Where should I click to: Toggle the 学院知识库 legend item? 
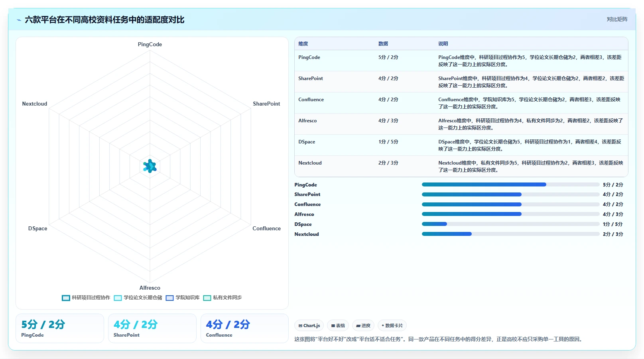[x=183, y=298]
